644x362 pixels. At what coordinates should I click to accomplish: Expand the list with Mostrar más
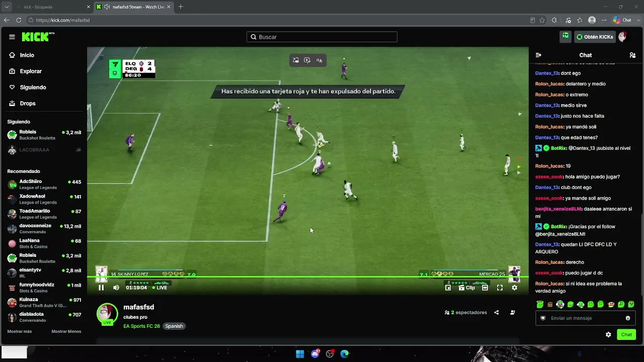click(20, 332)
